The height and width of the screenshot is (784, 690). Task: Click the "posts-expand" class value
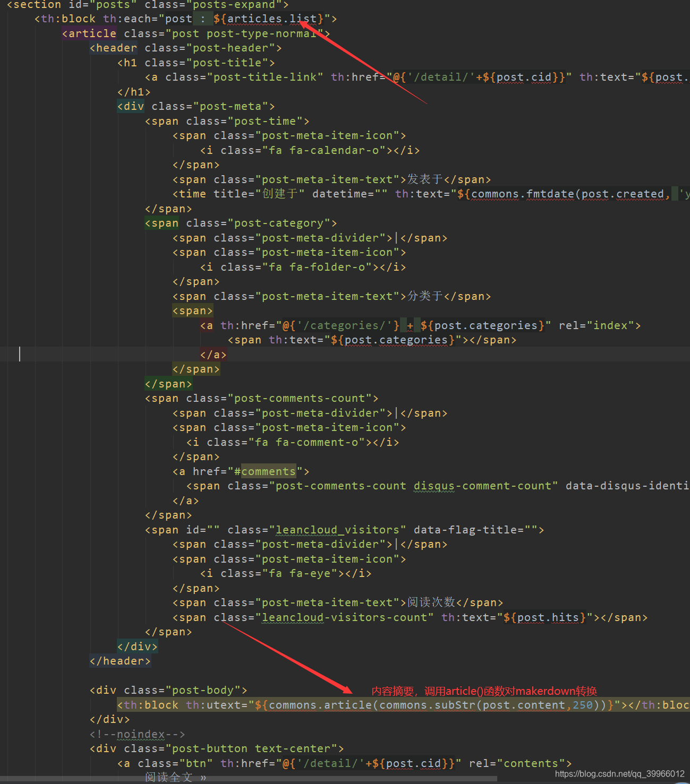237,5
